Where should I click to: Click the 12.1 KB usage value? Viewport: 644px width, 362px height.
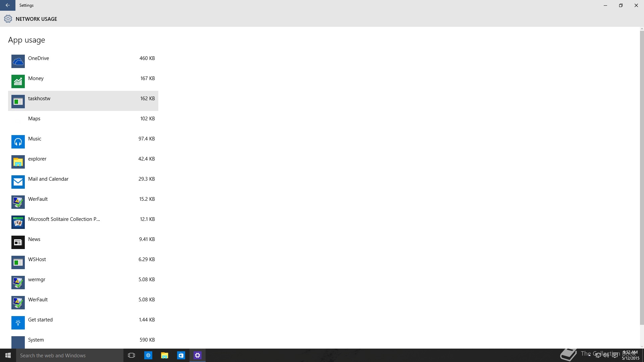(147, 219)
